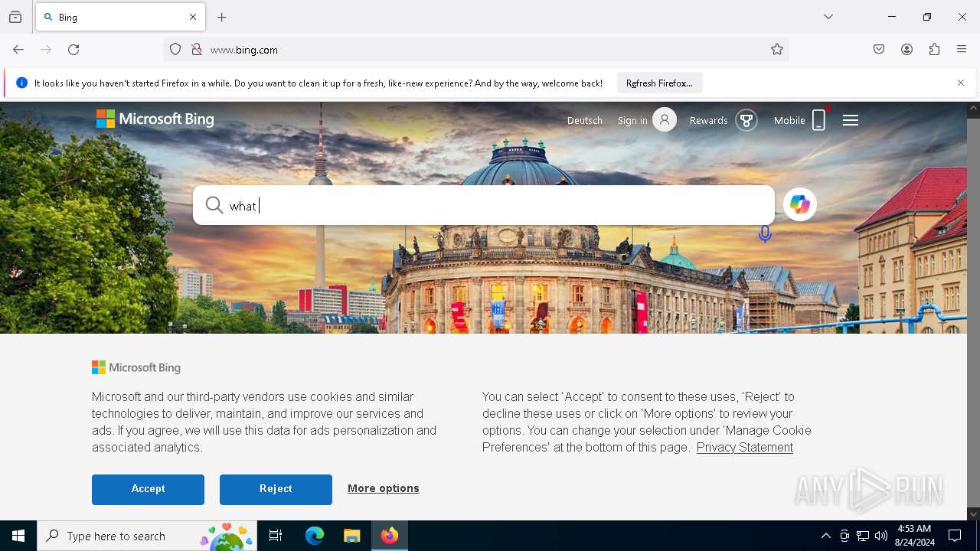Click Firefox taskbar icon
980x551 pixels.
click(390, 536)
